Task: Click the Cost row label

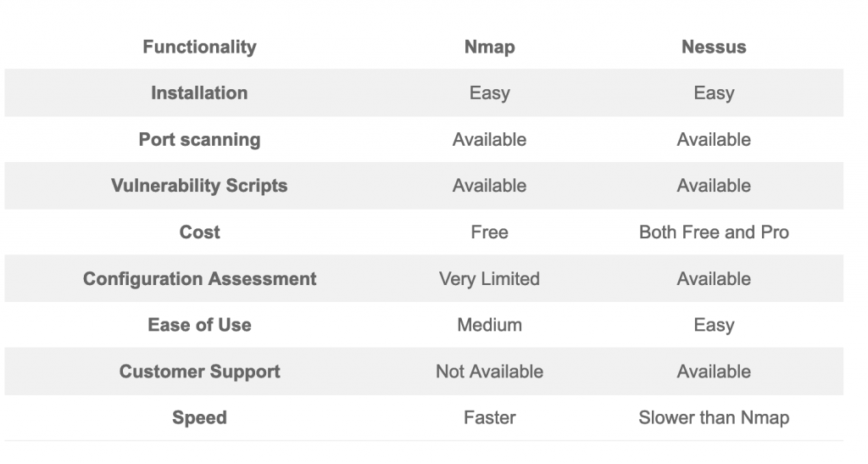Action: 199,232
